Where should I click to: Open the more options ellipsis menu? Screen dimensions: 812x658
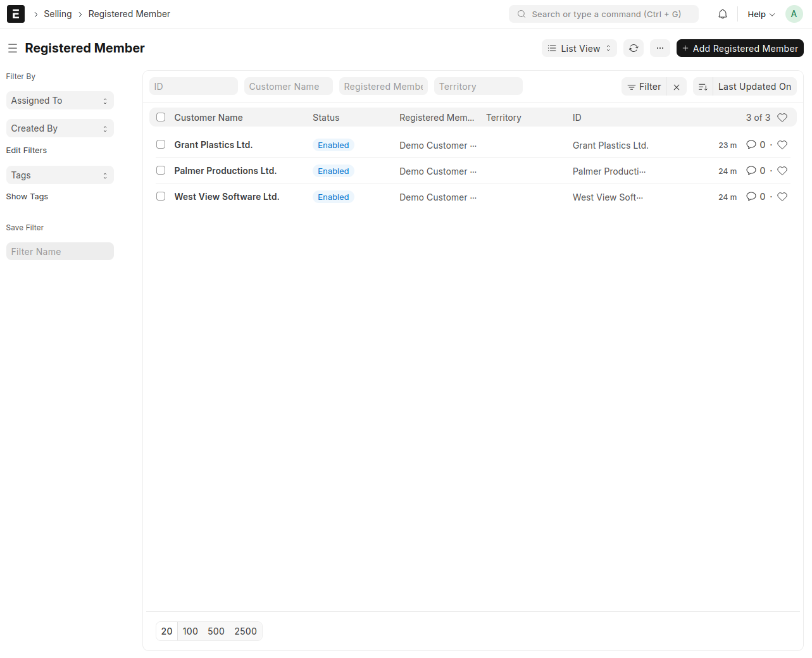(660, 48)
